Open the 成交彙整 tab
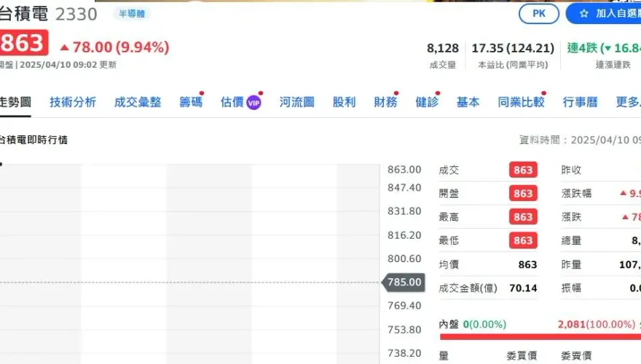641x364 pixels. point(138,102)
